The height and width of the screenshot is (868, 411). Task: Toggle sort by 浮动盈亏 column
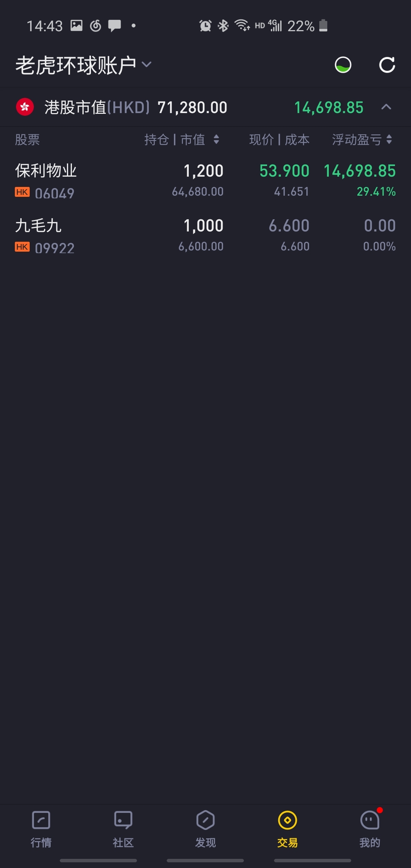point(362,140)
